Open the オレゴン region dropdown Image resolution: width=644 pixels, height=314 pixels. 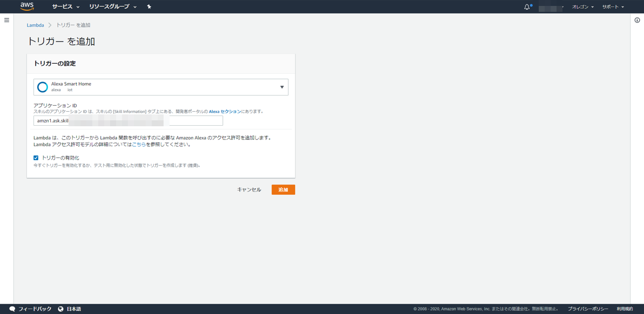tap(583, 7)
